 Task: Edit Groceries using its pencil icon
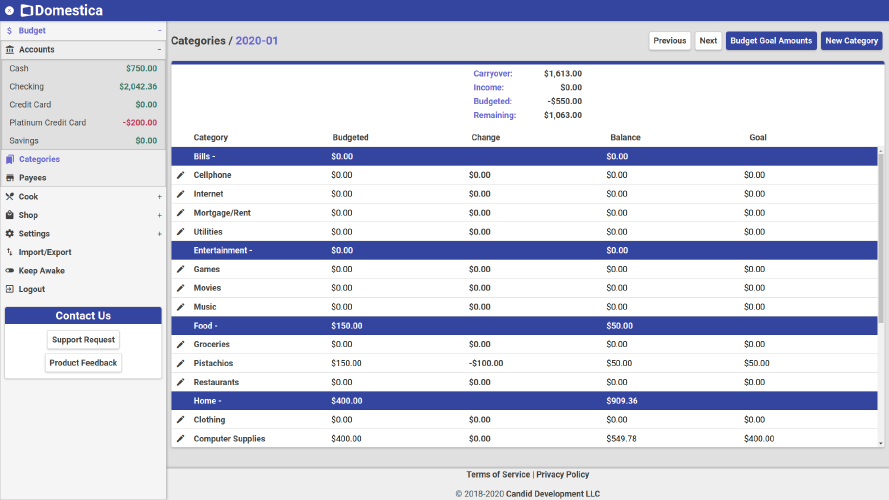(x=181, y=344)
